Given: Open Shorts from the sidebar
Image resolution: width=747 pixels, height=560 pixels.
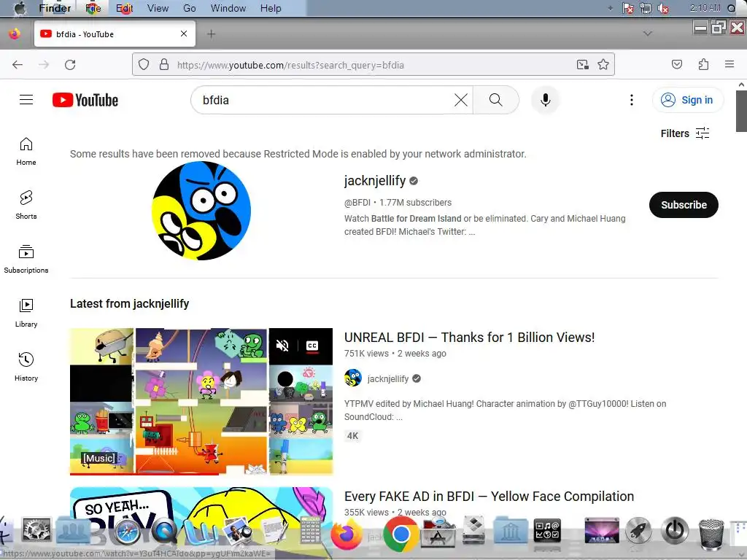Looking at the screenshot, I should point(26,205).
